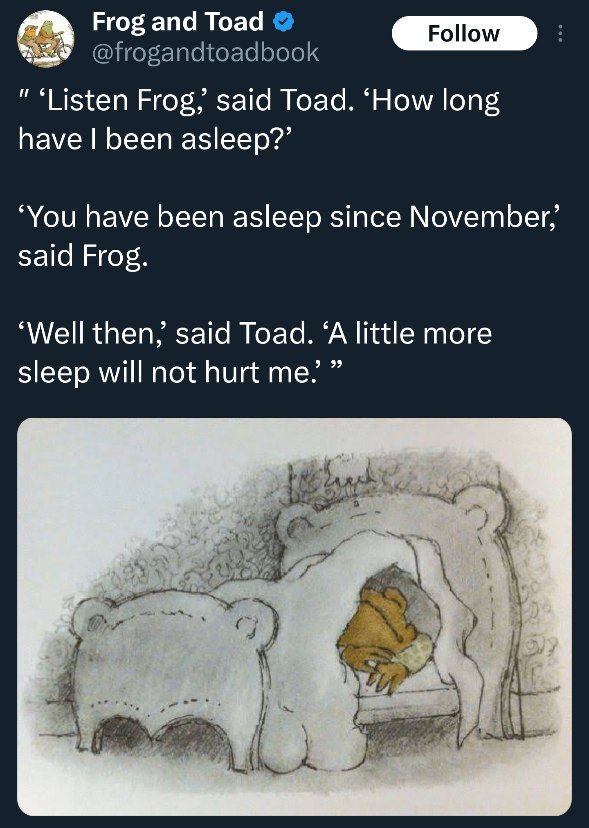Visit the @frogandtoadbook handle link
Screen dimensions: 589x828
pos(205,52)
